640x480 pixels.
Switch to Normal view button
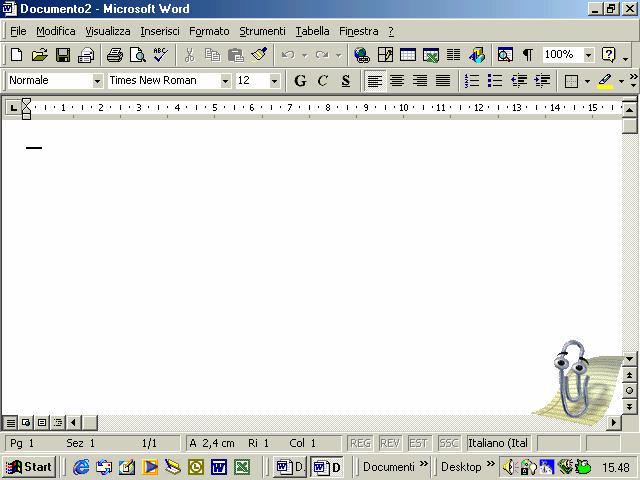(x=10, y=423)
